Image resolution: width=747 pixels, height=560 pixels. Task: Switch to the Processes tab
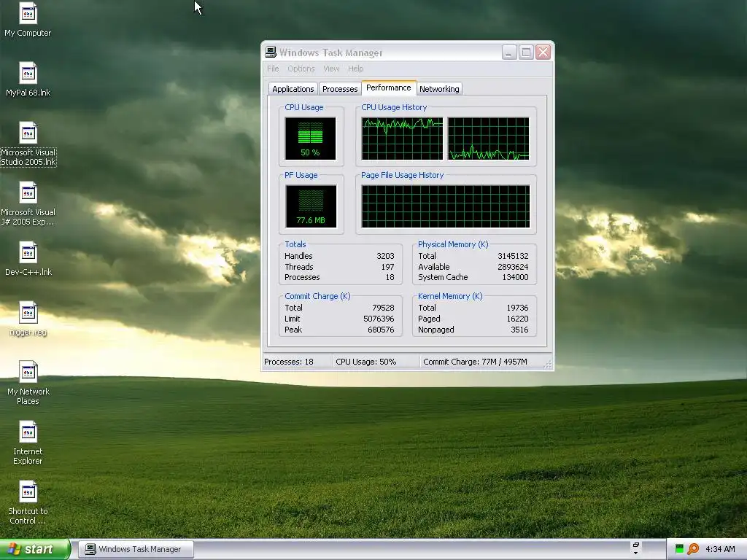click(340, 89)
